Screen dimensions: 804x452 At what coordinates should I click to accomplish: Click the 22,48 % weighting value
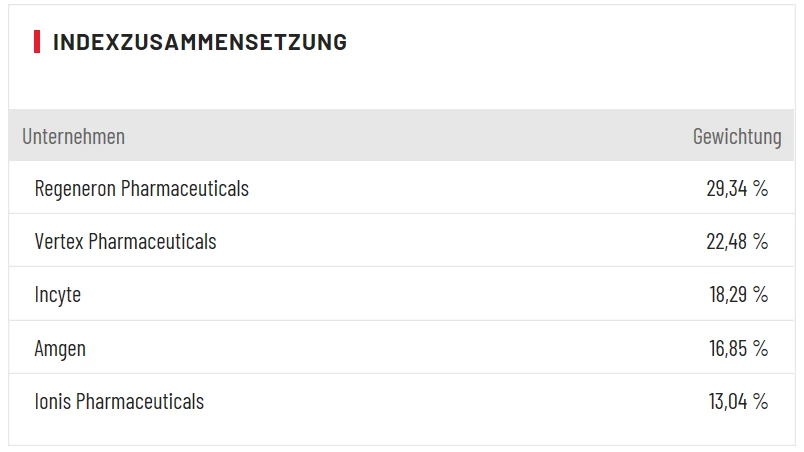[737, 241]
